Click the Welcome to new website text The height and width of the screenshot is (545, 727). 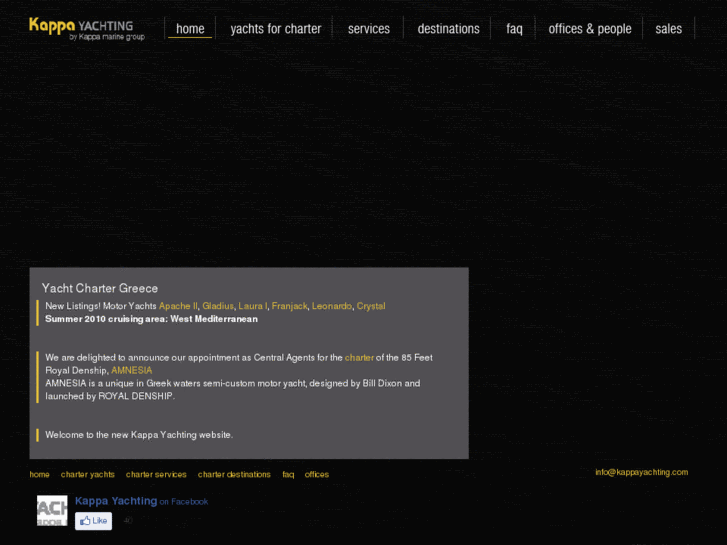(139, 435)
